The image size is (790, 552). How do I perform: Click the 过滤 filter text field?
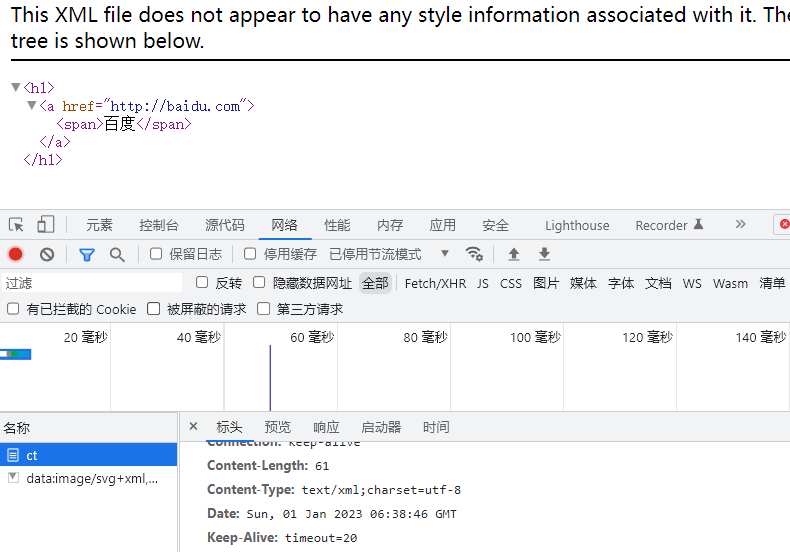tap(90, 283)
